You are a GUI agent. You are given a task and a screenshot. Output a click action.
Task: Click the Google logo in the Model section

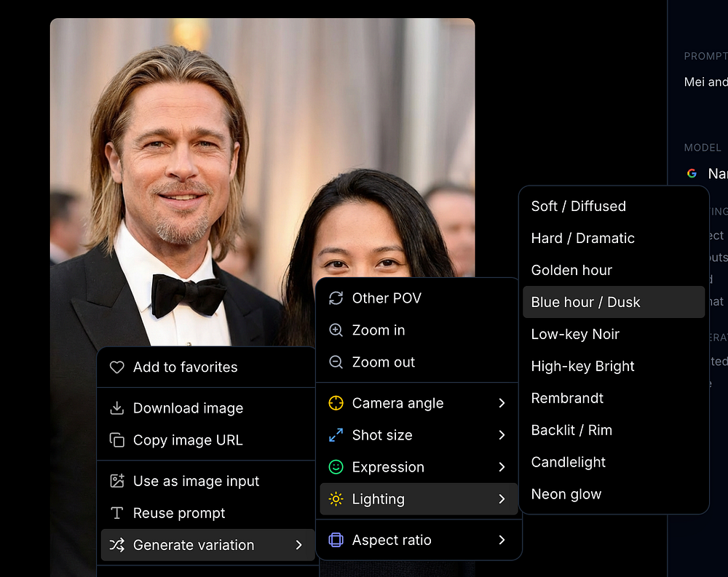coord(692,174)
